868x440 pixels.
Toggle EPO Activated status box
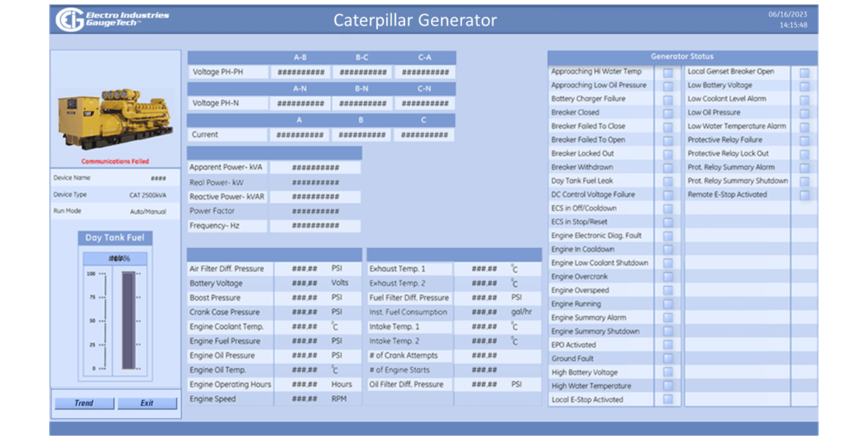[x=668, y=345]
